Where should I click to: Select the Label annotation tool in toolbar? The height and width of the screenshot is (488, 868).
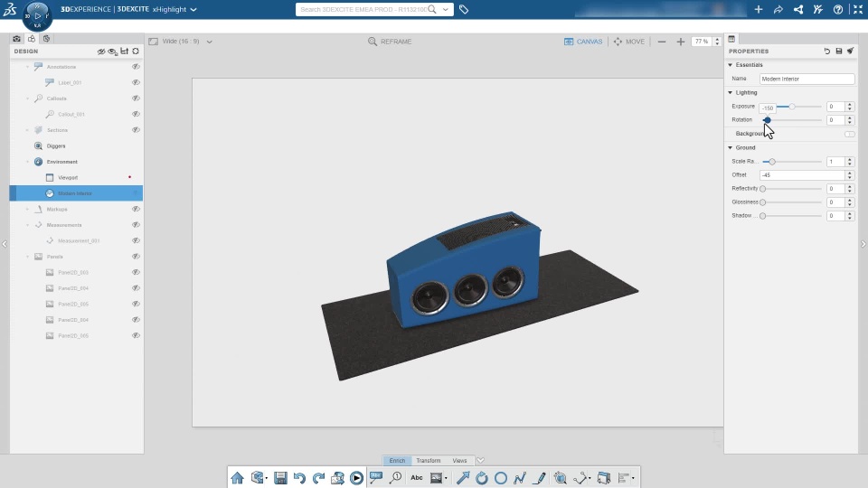(376, 477)
